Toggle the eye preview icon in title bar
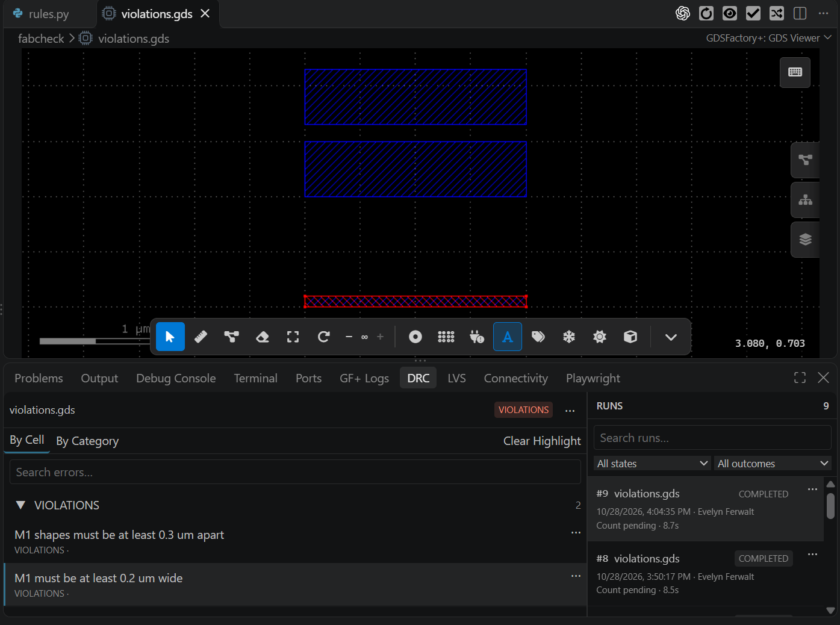This screenshot has height=625, width=840. [730, 13]
